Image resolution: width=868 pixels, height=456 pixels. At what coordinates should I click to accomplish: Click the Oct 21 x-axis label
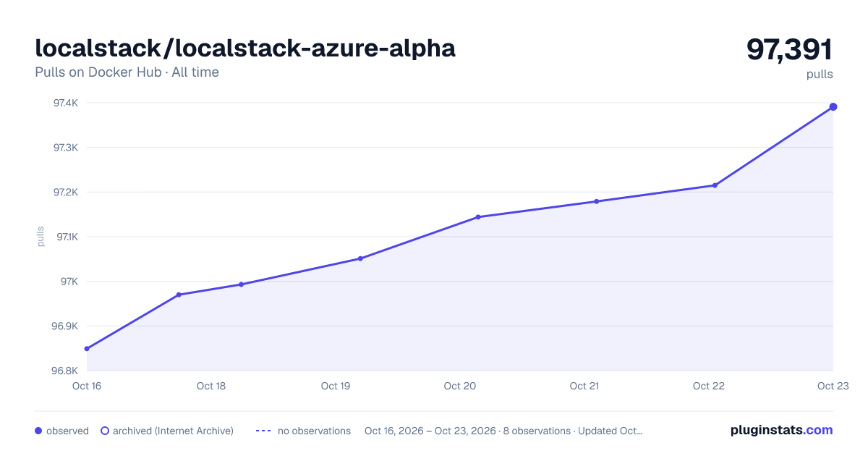(x=584, y=386)
